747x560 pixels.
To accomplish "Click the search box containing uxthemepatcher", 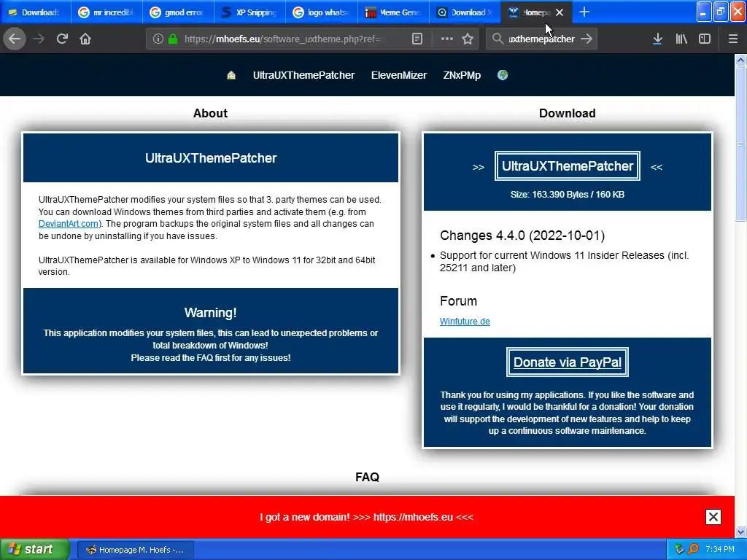I will (541, 39).
